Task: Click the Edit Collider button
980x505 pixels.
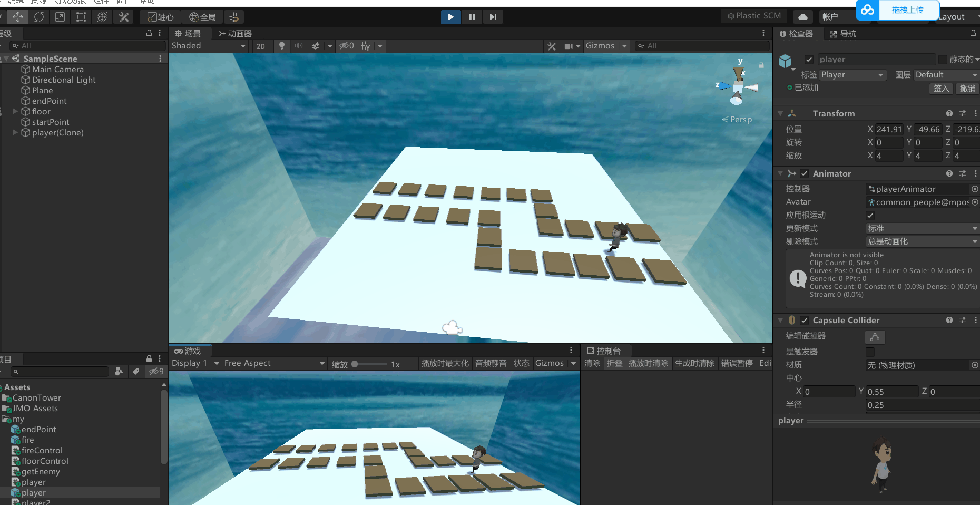Action: pos(875,337)
